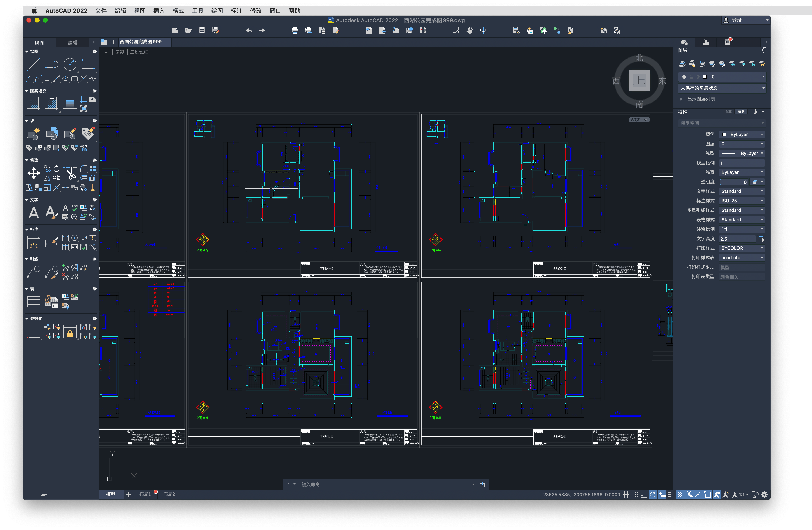Select the Circle drawing tool
Viewport: 812px width, 530px height.
70,64
